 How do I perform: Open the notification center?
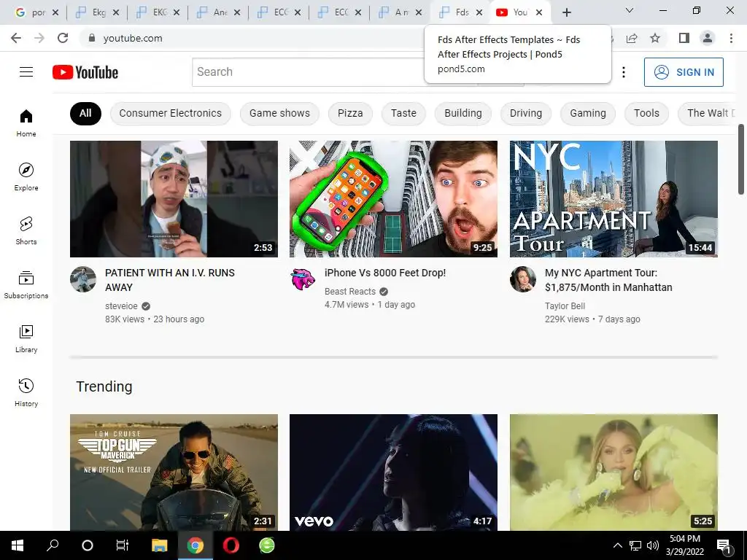[x=724, y=545]
